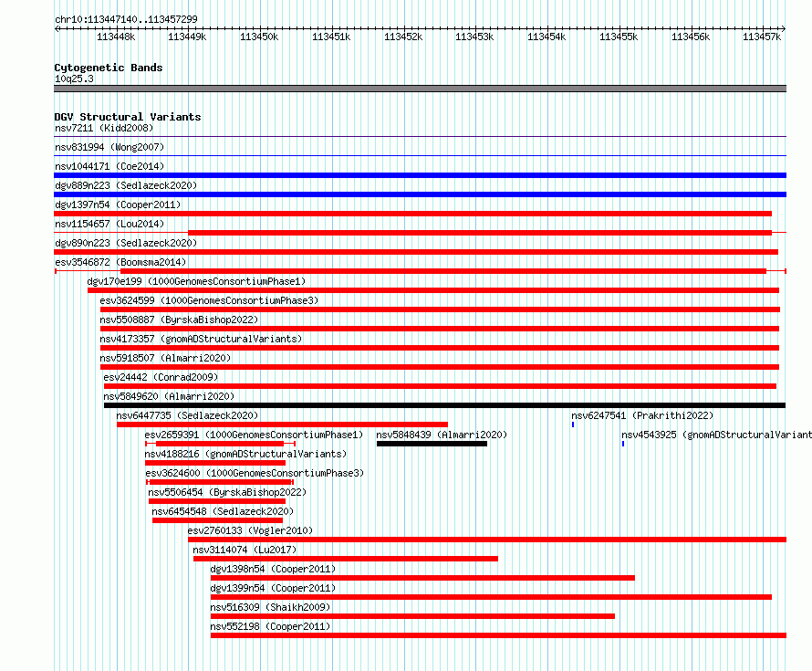Click the black bar of nsv5848439
The image size is (812, 671).
point(432,444)
